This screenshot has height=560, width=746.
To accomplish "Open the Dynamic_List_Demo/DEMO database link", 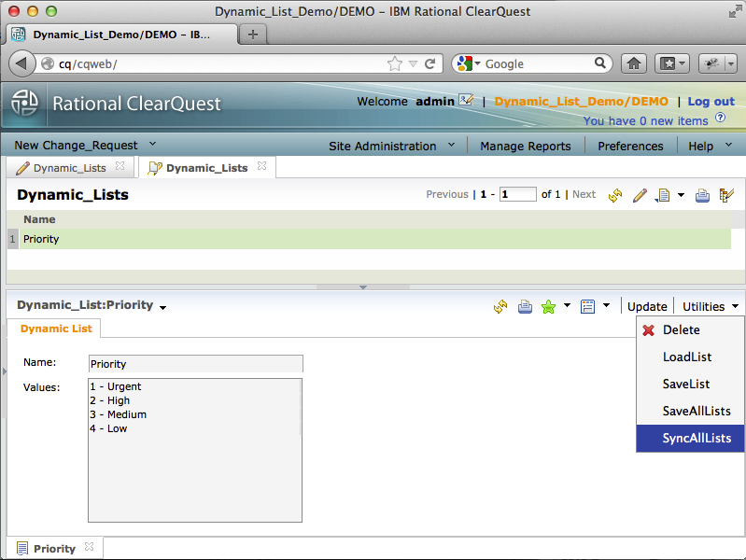I will coord(582,102).
